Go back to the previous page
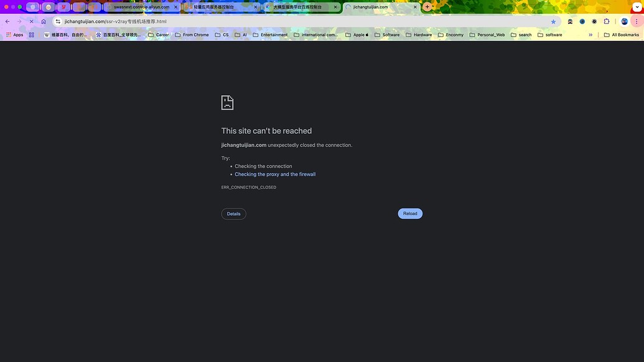644x362 pixels. click(7, 21)
